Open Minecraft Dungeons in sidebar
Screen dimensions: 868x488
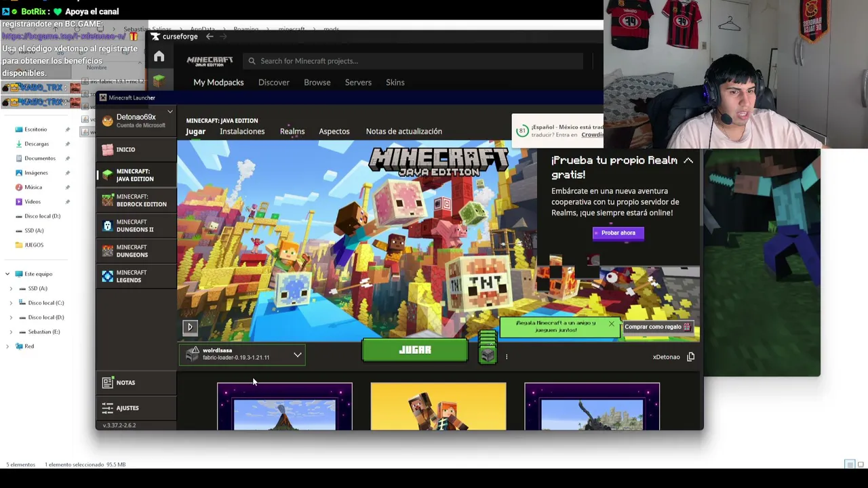point(136,251)
